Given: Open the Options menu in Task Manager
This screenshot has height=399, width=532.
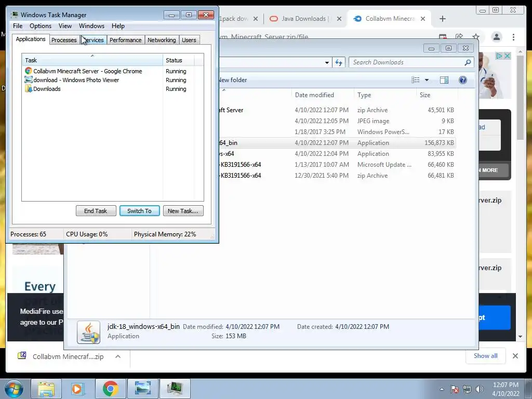Looking at the screenshot, I should click(41, 26).
